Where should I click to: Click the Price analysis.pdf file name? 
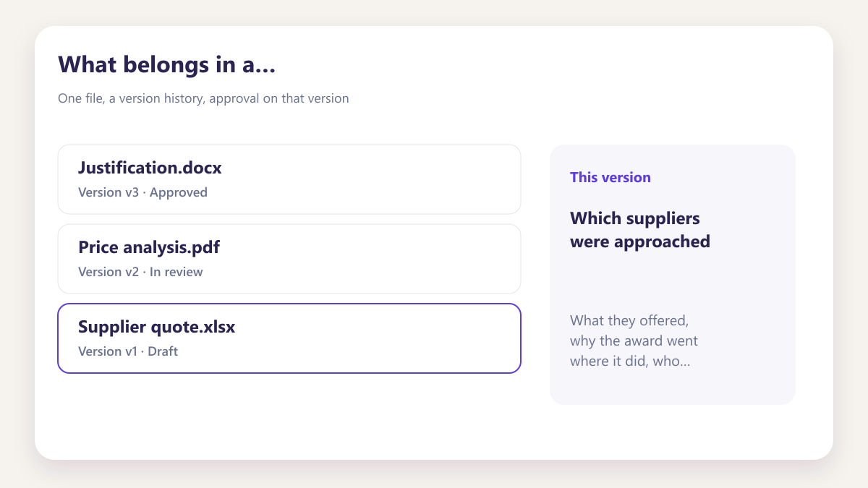point(149,247)
